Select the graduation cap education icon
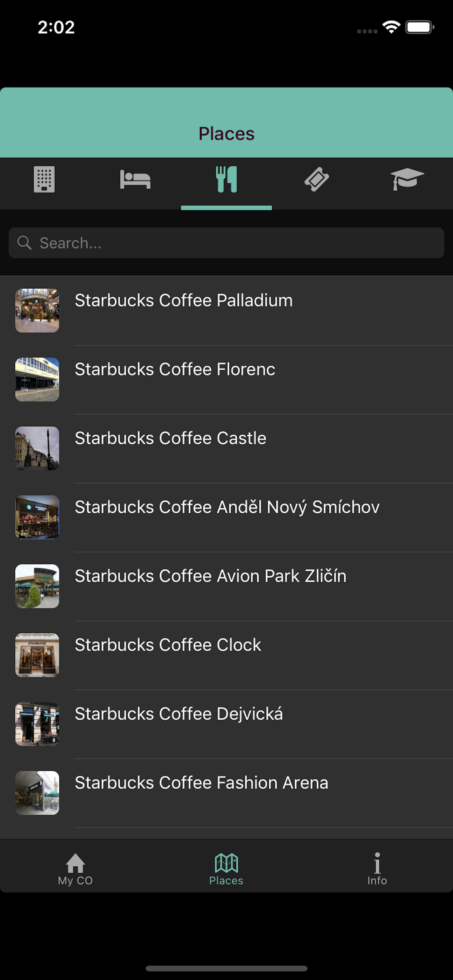This screenshot has width=453, height=980. click(x=407, y=179)
